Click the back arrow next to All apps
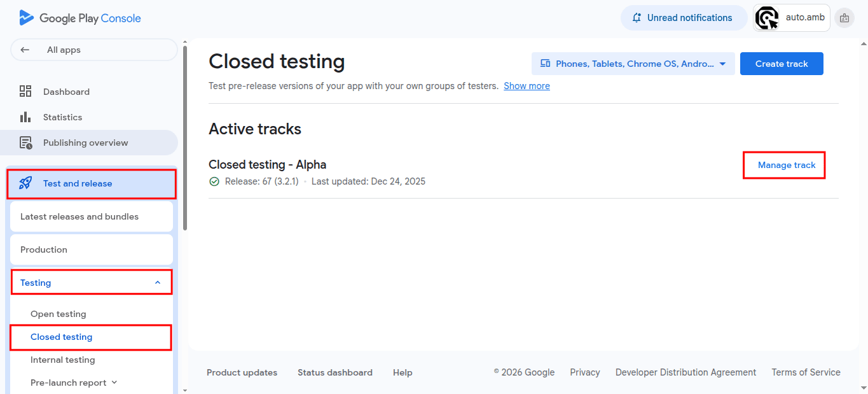868x394 pixels. point(24,50)
